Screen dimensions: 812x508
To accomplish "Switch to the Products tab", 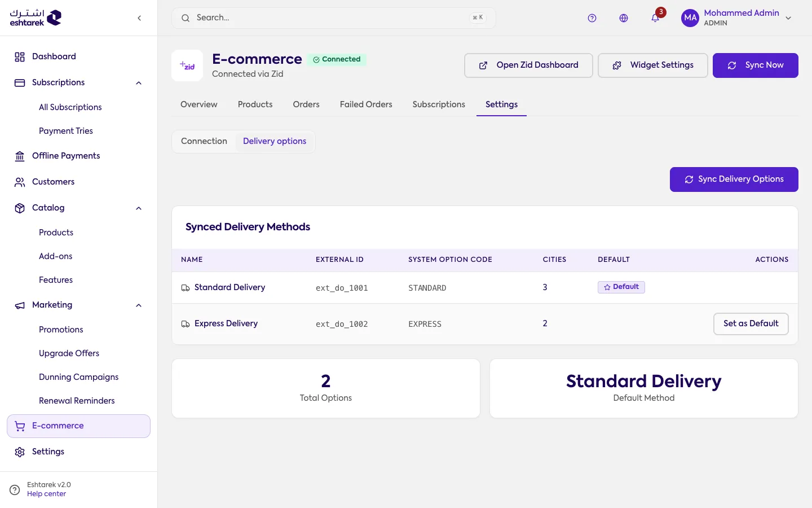I will 255,104.
